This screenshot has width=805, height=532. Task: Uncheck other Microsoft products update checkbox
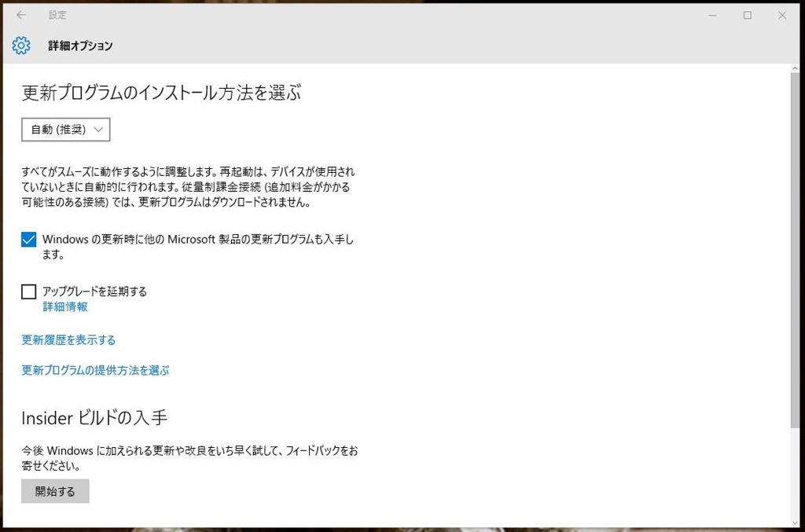[29, 240]
